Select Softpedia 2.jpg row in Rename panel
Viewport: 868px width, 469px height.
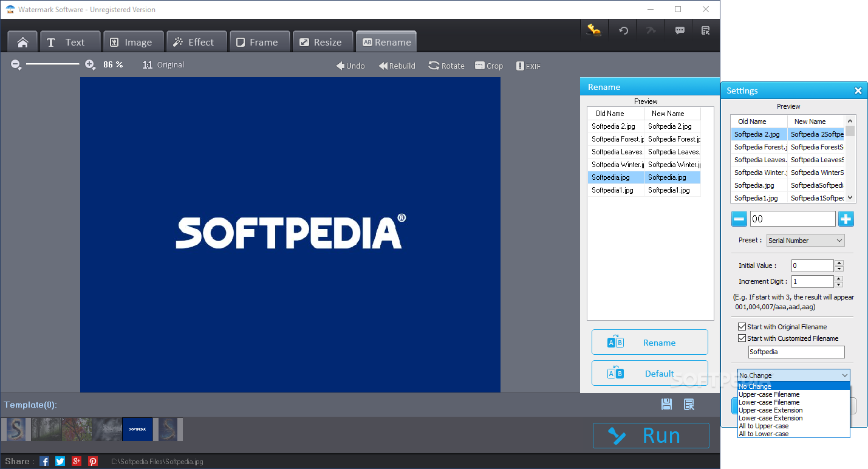pos(644,126)
